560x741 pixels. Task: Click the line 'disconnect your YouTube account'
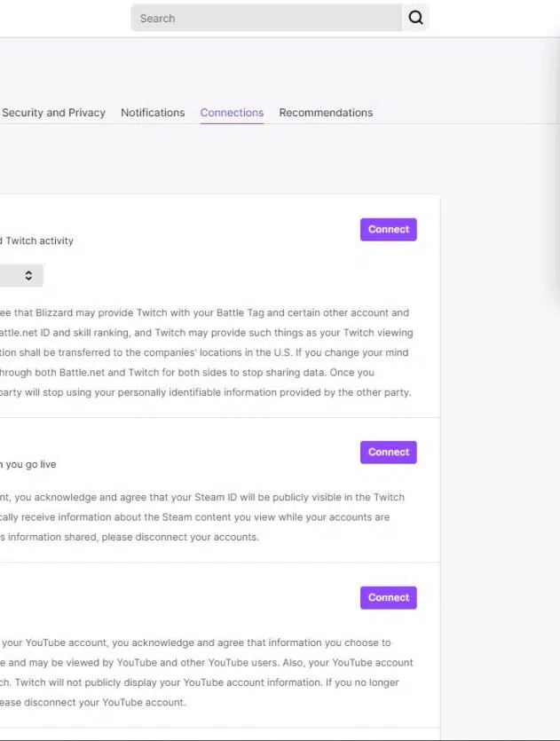pyautogui.click(x=93, y=702)
